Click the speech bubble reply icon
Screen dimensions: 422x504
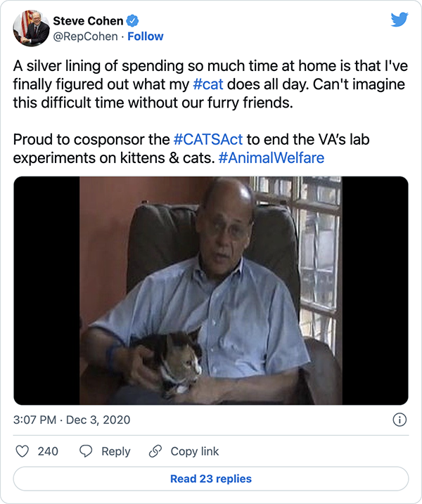pos(87,451)
